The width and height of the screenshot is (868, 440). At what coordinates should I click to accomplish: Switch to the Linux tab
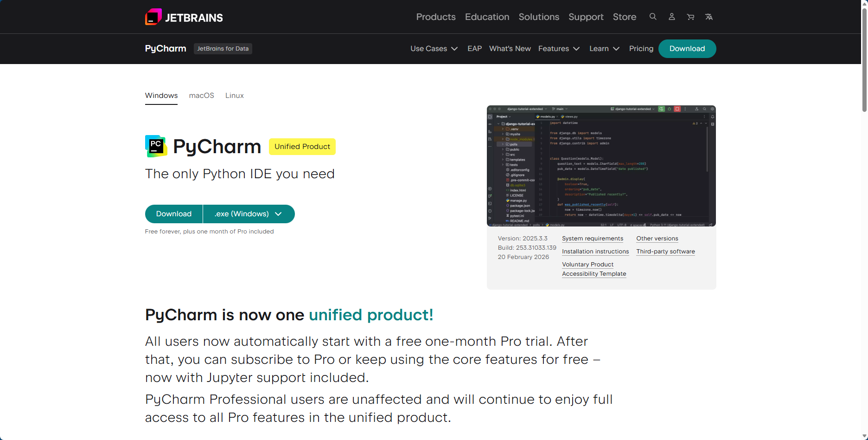(x=234, y=96)
